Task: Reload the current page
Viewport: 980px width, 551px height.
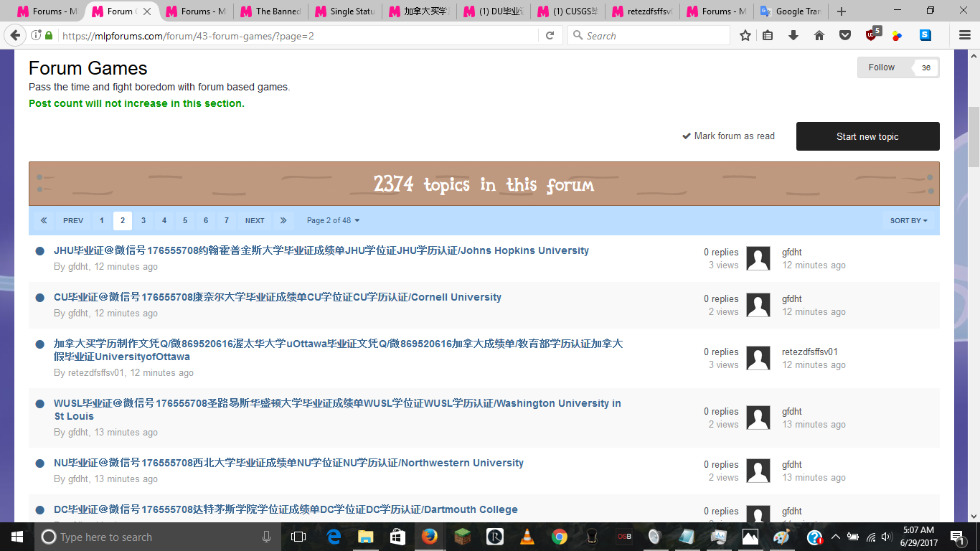Action: click(550, 35)
